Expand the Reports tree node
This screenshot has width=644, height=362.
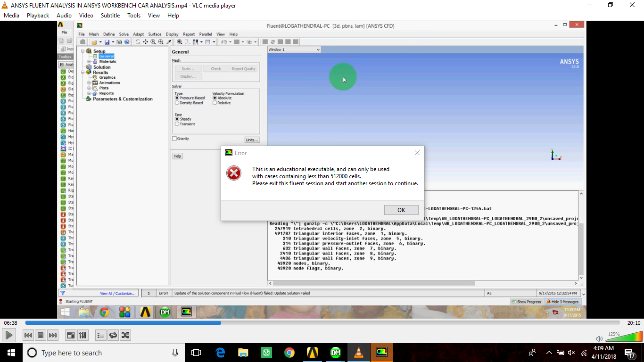click(89, 93)
